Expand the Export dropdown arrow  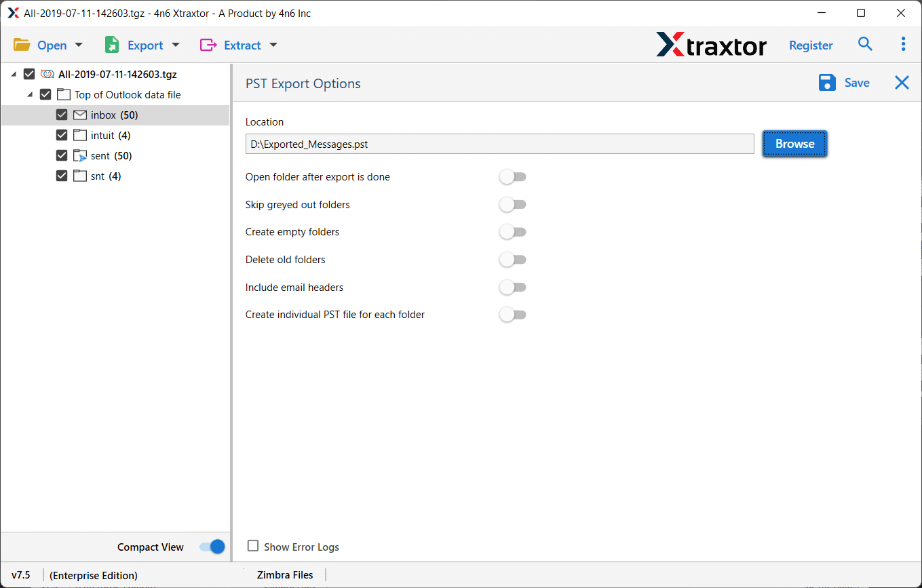coord(176,45)
